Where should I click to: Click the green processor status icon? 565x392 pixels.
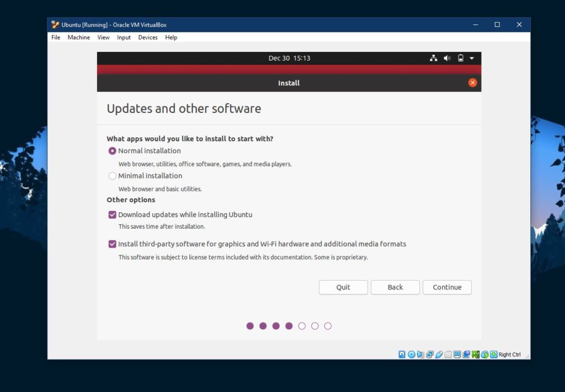tap(476, 355)
